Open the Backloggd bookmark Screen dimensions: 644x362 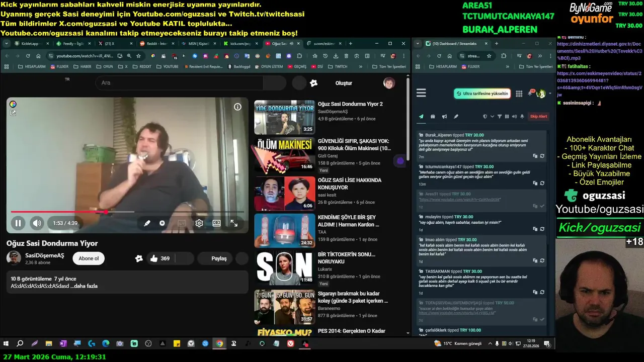(239, 66)
